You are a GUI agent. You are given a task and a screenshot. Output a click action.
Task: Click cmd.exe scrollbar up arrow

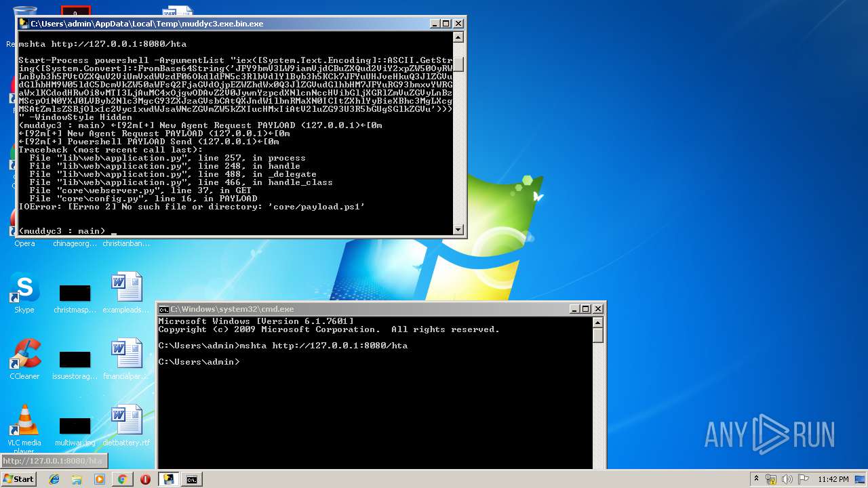(x=597, y=323)
